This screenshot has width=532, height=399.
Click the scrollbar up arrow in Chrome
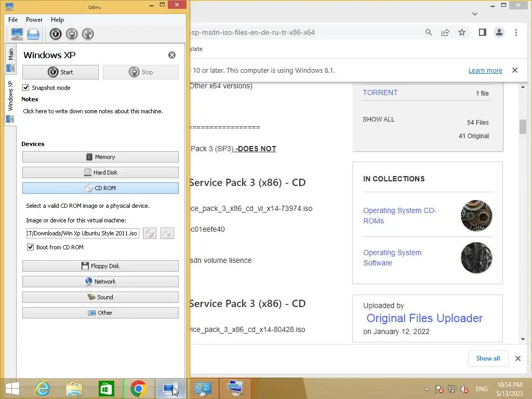click(x=523, y=87)
